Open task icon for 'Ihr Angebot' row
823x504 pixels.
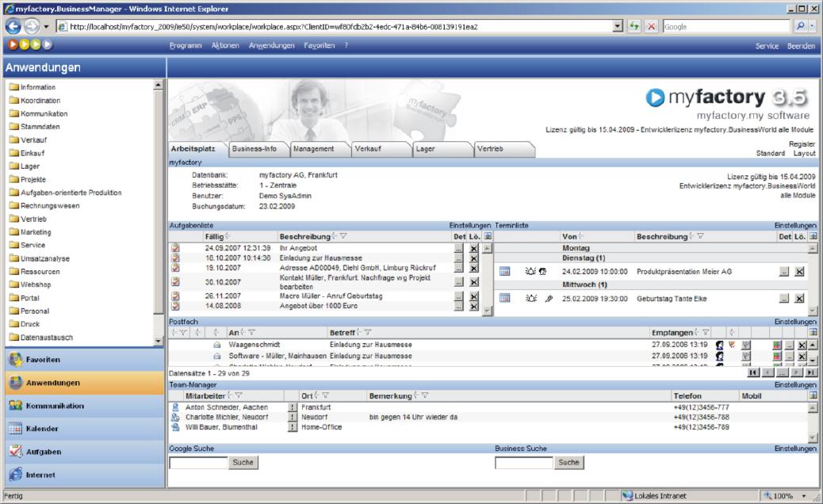point(175,248)
